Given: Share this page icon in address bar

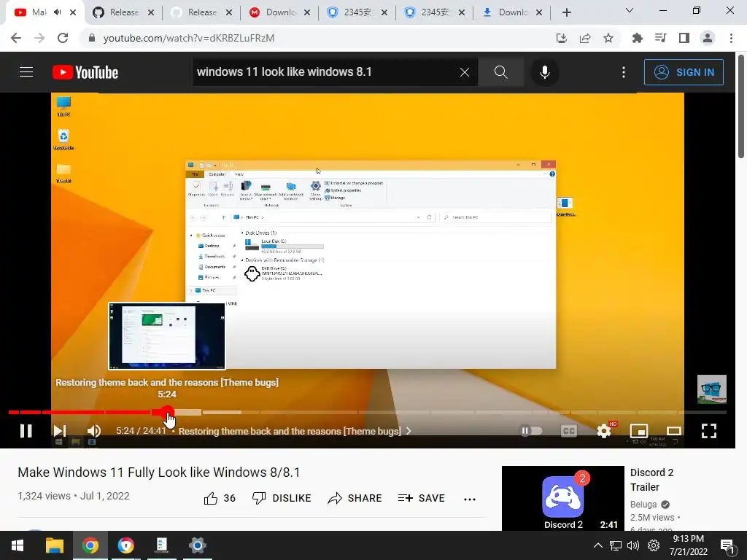Looking at the screenshot, I should [x=585, y=38].
